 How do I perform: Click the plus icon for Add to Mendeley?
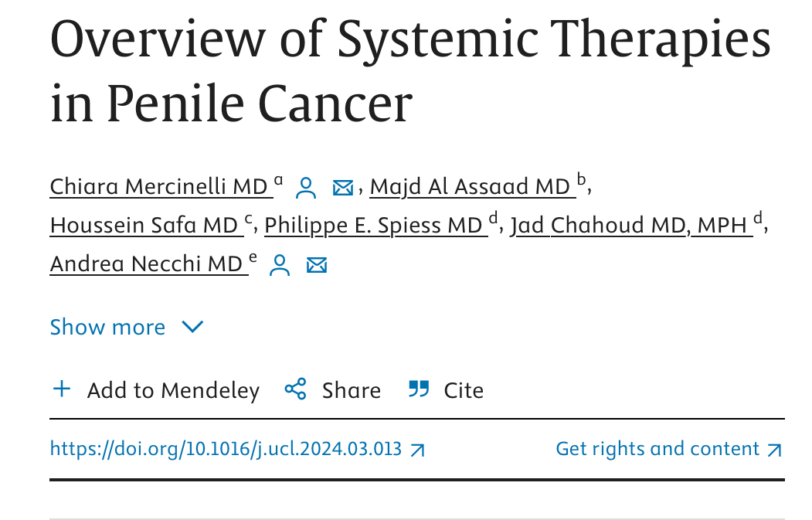(62, 389)
